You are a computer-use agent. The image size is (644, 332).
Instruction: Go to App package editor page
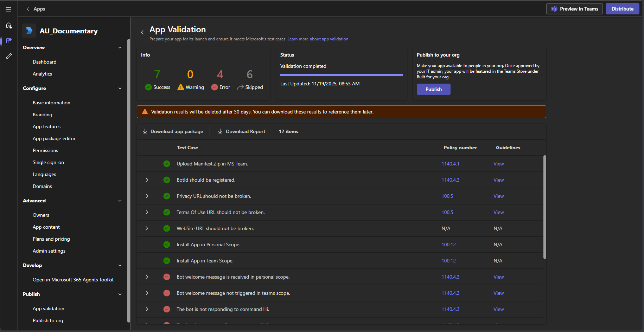pyautogui.click(x=54, y=138)
